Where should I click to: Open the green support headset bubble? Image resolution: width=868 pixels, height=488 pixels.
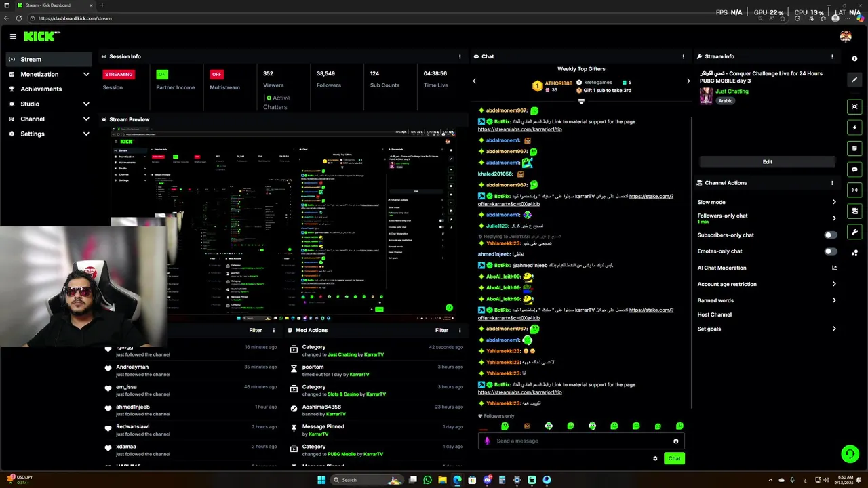850,453
